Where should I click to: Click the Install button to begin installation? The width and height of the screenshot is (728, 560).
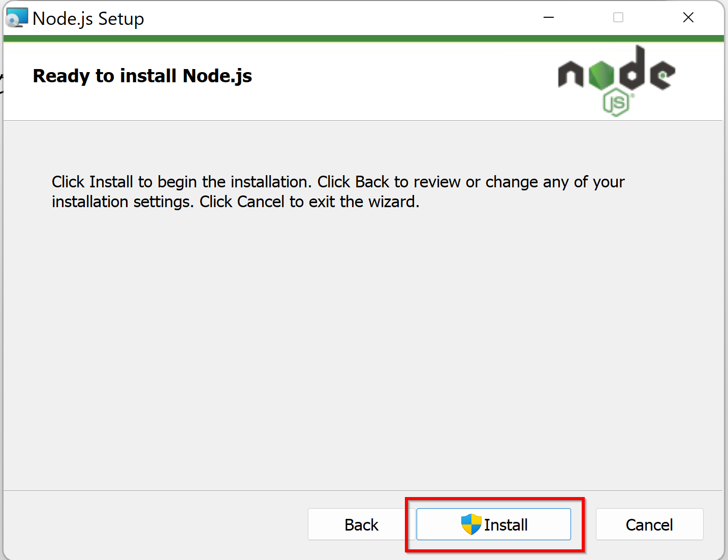tap(493, 524)
